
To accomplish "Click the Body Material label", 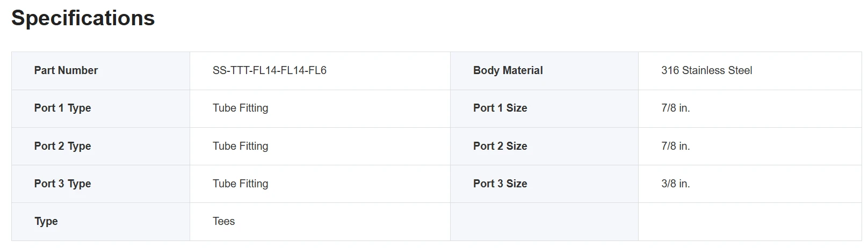I will 508,70.
